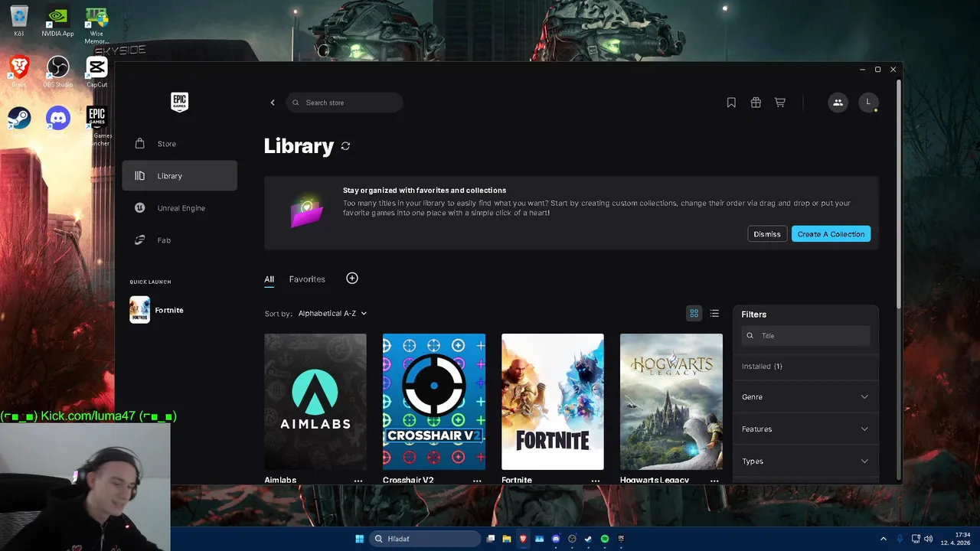
Task: Open the Aimlabs options menu (three dots)
Action: [x=358, y=481]
